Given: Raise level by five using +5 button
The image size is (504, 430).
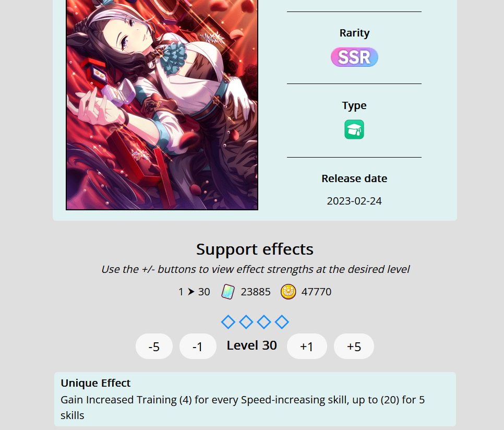Looking at the screenshot, I should point(354,347).
